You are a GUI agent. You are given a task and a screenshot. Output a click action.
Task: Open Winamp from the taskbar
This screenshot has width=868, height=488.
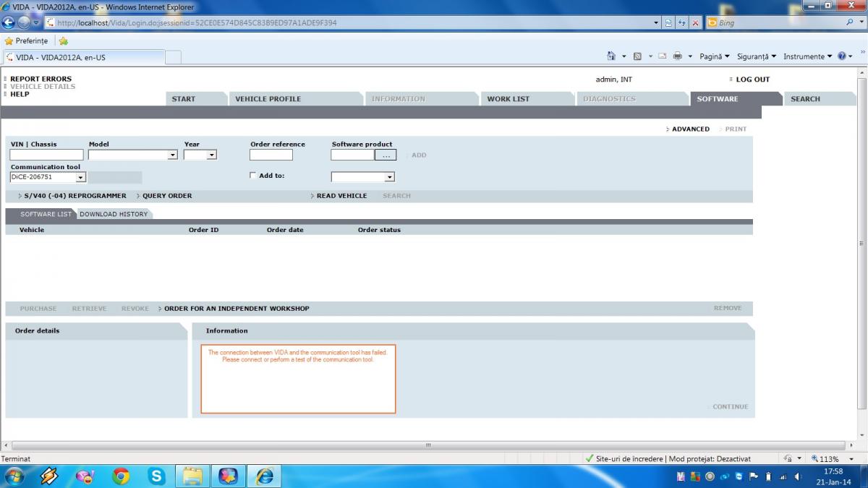49,476
